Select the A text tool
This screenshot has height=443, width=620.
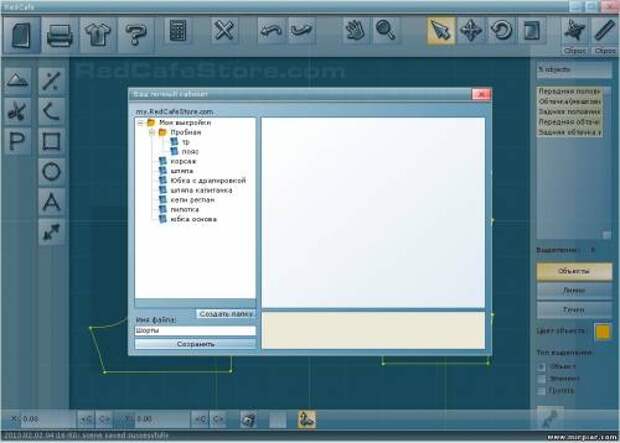51,202
